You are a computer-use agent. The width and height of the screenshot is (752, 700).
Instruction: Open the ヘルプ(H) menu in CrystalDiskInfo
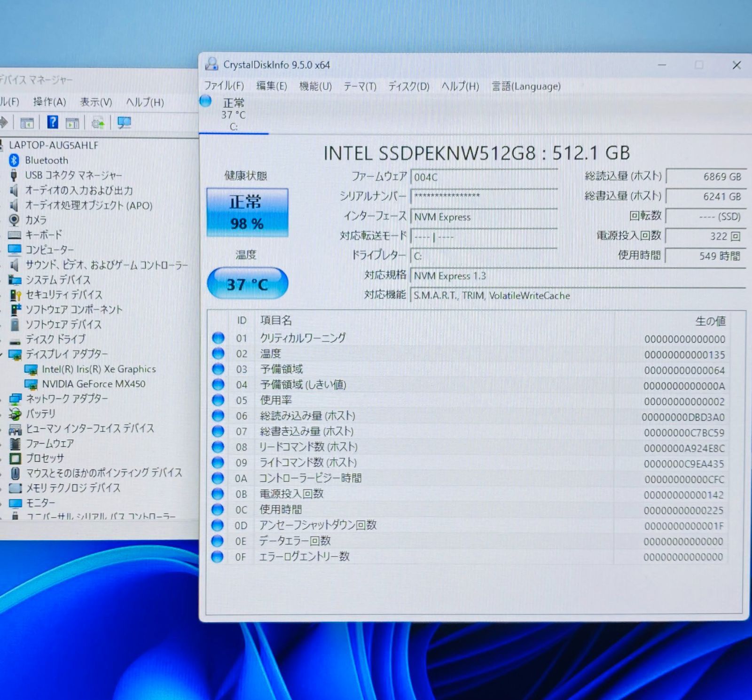(460, 86)
